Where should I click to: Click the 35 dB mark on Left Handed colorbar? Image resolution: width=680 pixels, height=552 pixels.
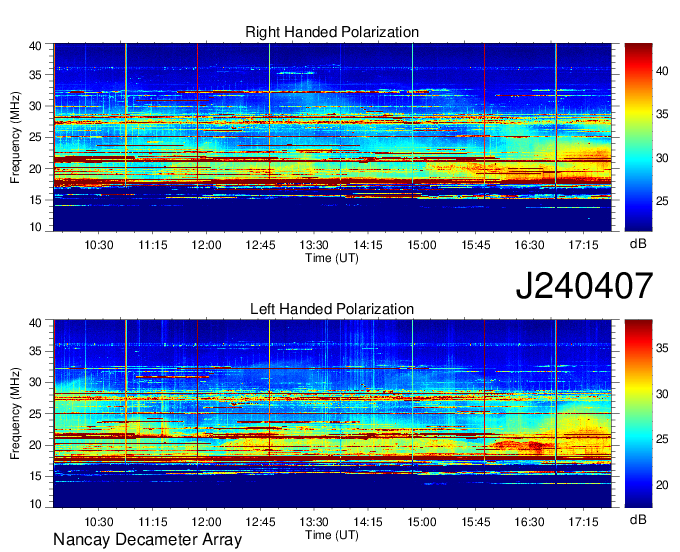662,348
